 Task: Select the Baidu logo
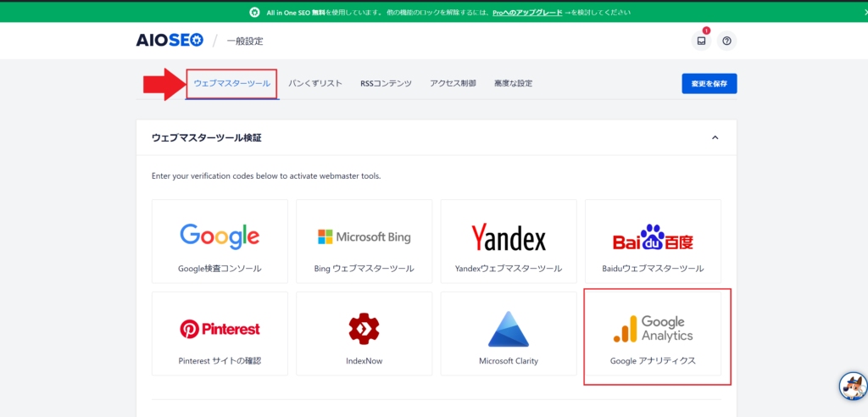coord(654,237)
